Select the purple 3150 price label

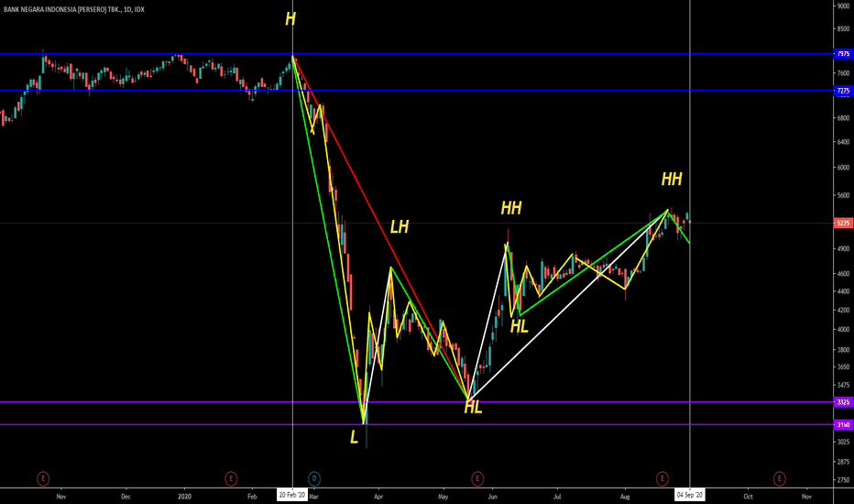click(843, 424)
